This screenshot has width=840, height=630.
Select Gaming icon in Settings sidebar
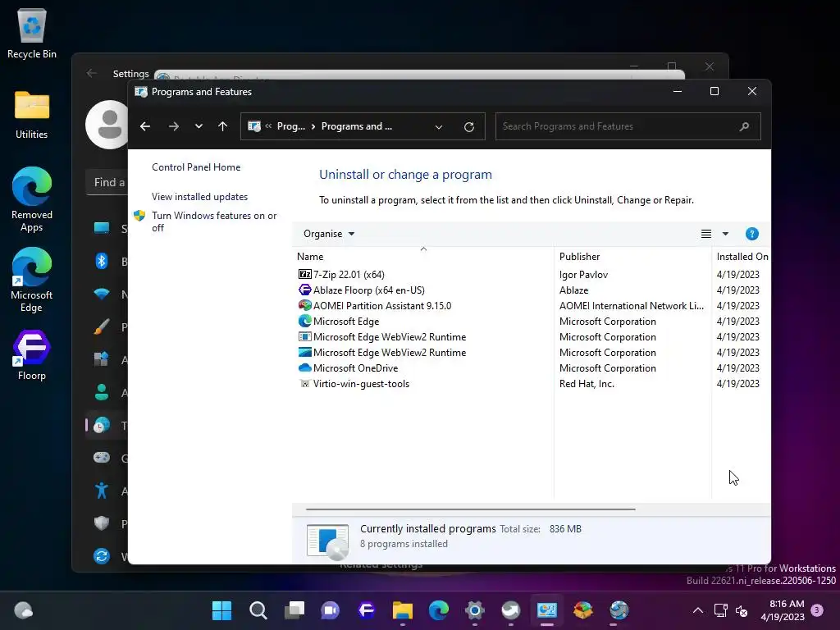tap(102, 458)
